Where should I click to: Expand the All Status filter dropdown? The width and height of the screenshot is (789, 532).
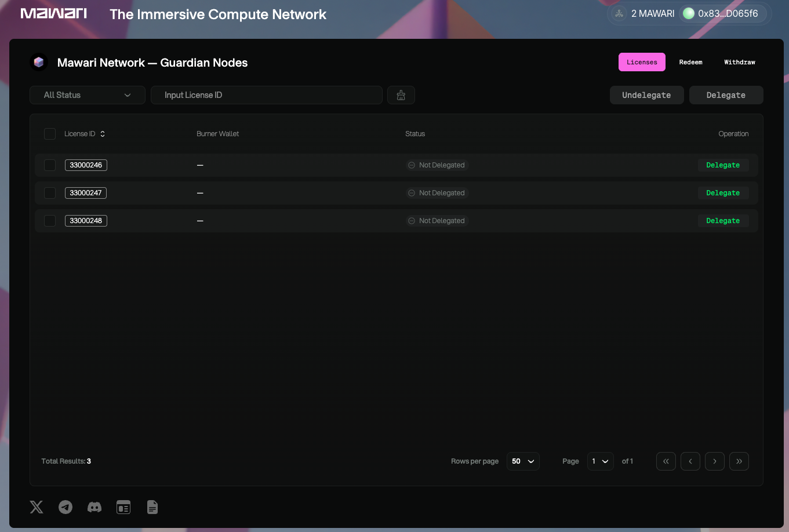pos(87,95)
